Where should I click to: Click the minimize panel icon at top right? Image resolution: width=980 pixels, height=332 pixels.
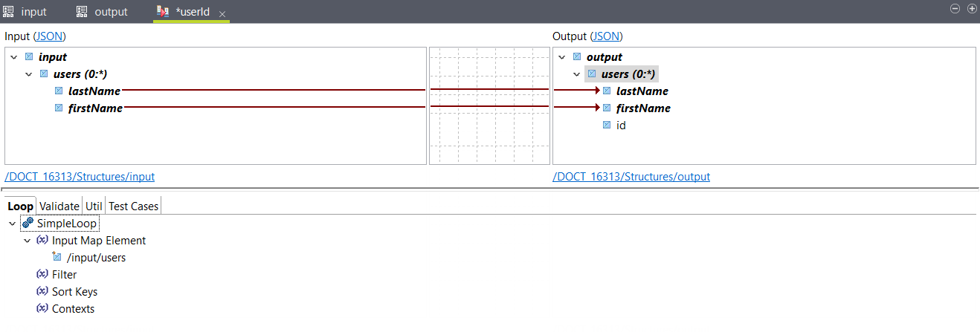955,8
